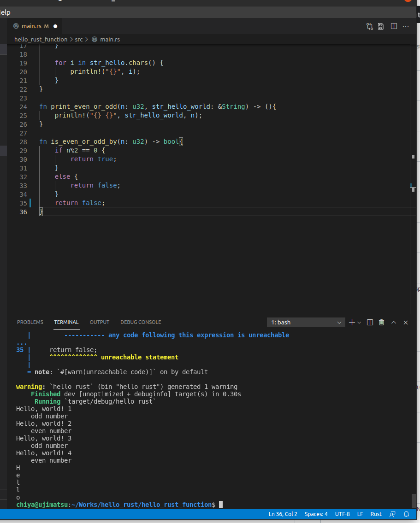Open changes view for main.rs
This screenshot has width=420, height=523.
369,26
